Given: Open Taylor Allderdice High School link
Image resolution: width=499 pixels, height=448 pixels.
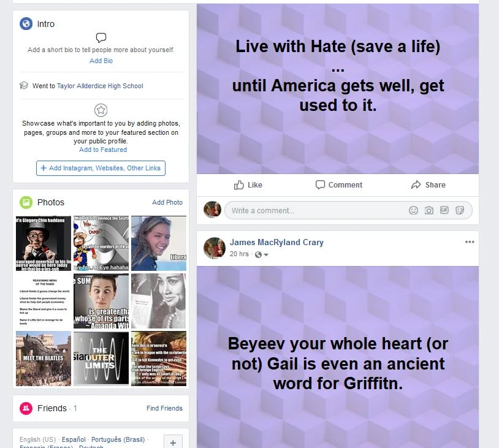Looking at the screenshot, I should [x=100, y=86].
